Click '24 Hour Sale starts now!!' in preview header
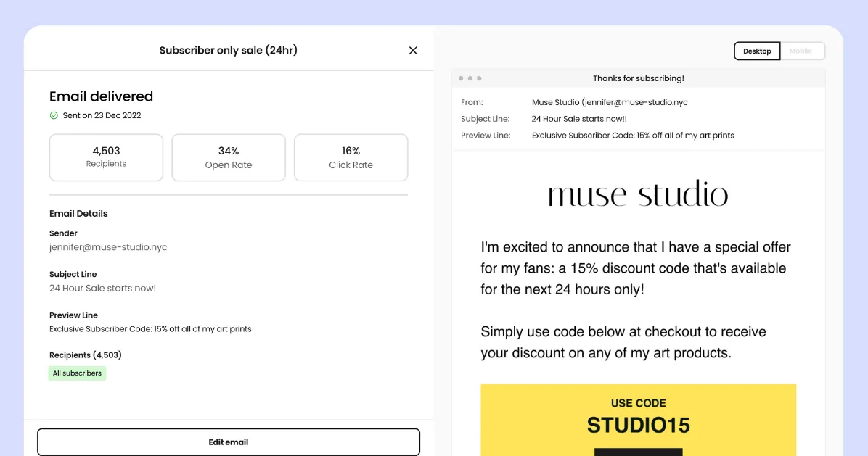 click(579, 119)
